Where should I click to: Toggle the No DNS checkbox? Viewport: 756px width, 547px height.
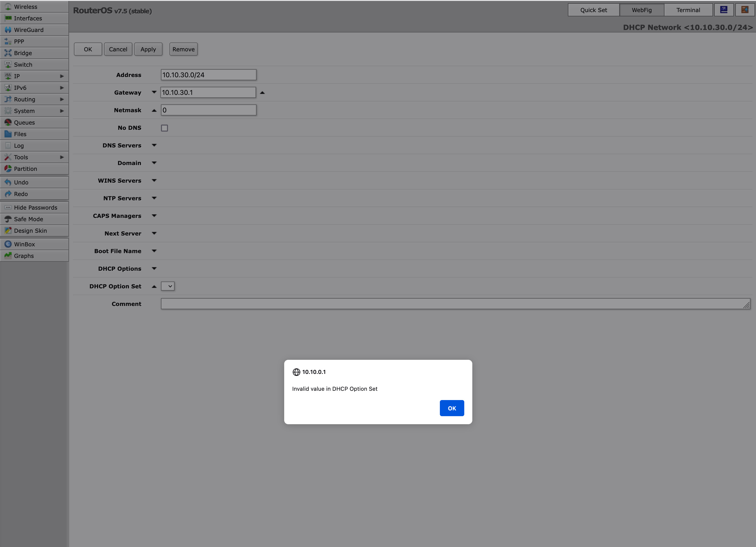point(164,128)
